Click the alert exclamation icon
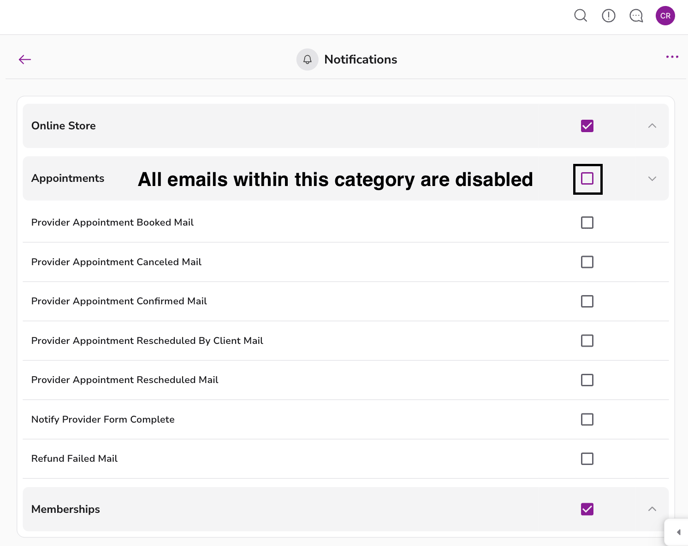This screenshot has height=546, width=688. pyautogui.click(x=608, y=16)
